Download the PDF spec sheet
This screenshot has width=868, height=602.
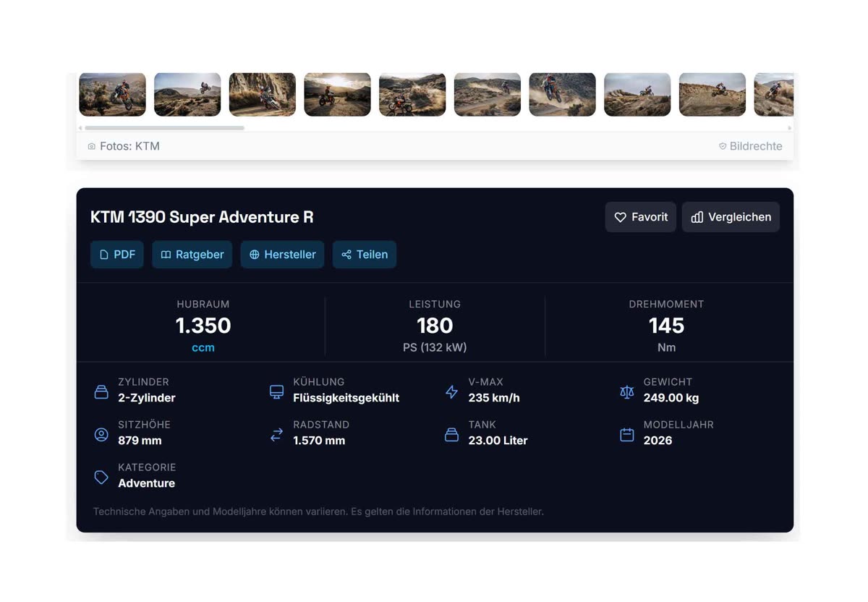point(117,255)
